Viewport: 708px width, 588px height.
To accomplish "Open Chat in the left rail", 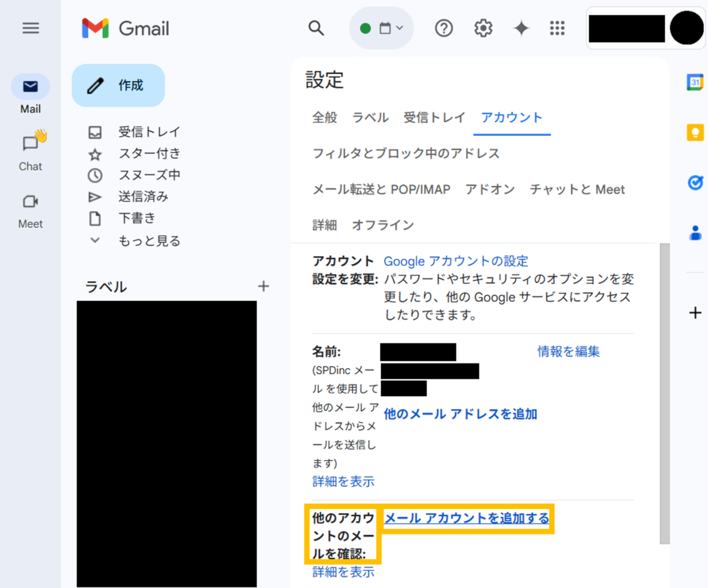I will click(x=31, y=151).
